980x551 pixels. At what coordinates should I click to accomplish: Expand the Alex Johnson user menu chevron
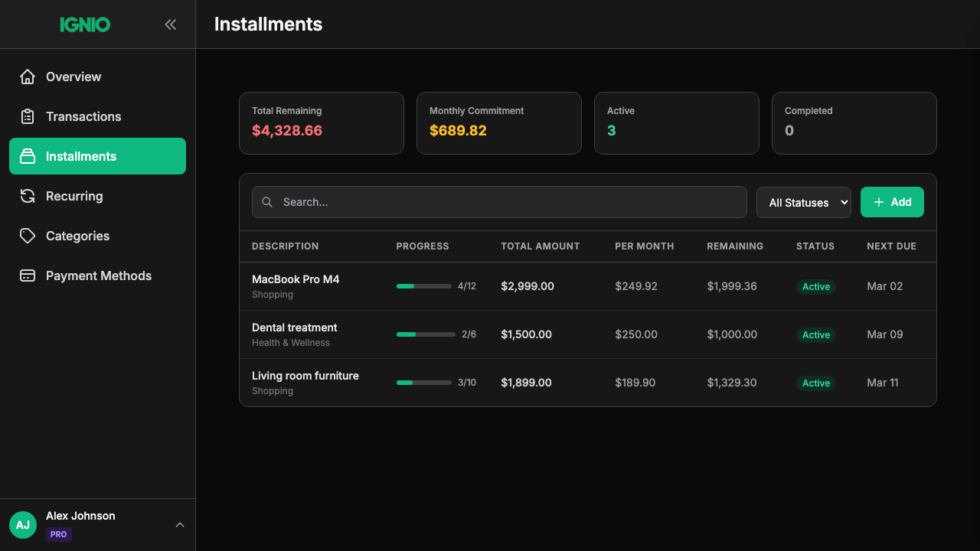point(180,525)
